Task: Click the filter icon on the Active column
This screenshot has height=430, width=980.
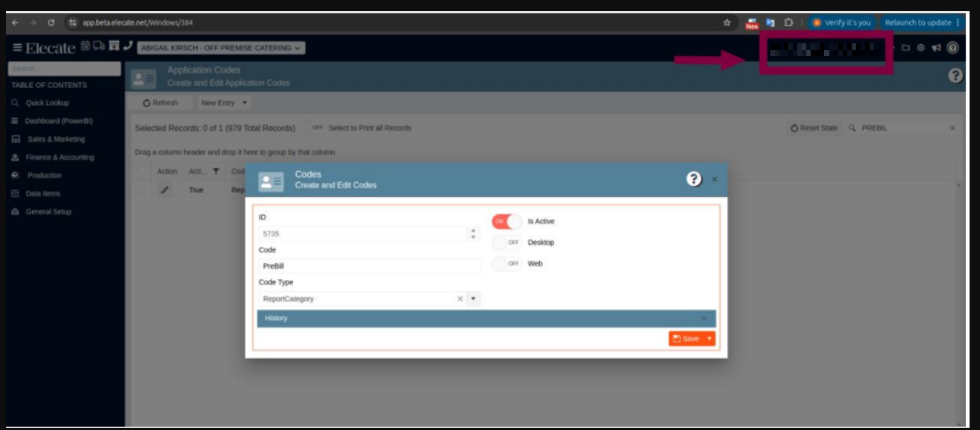Action: [216, 172]
